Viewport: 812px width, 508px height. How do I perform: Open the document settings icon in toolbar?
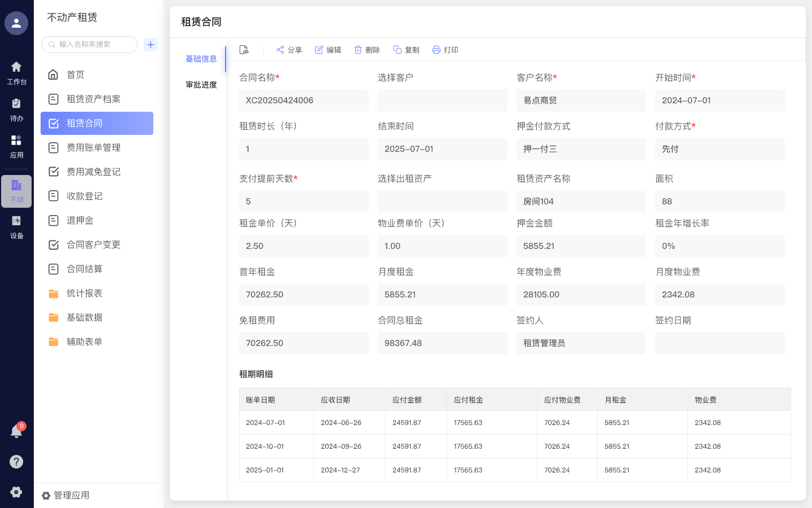coord(244,50)
